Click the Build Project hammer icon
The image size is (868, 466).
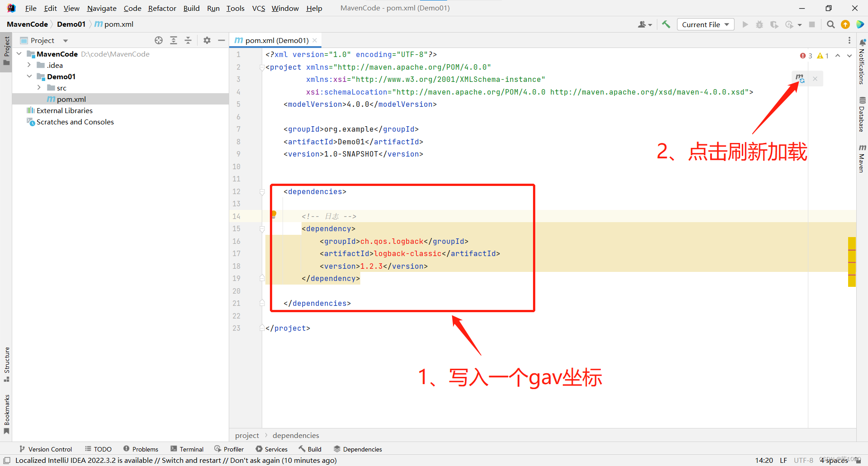click(666, 24)
